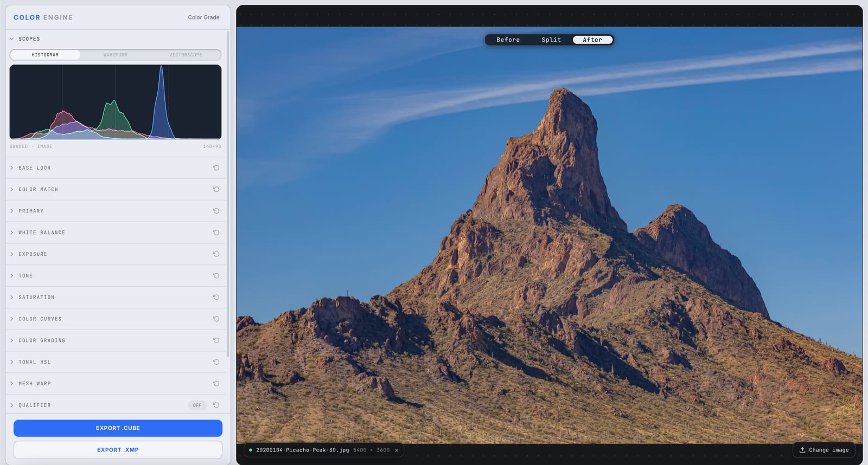
Task: Reset the Base Look section
Action: pos(216,168)
